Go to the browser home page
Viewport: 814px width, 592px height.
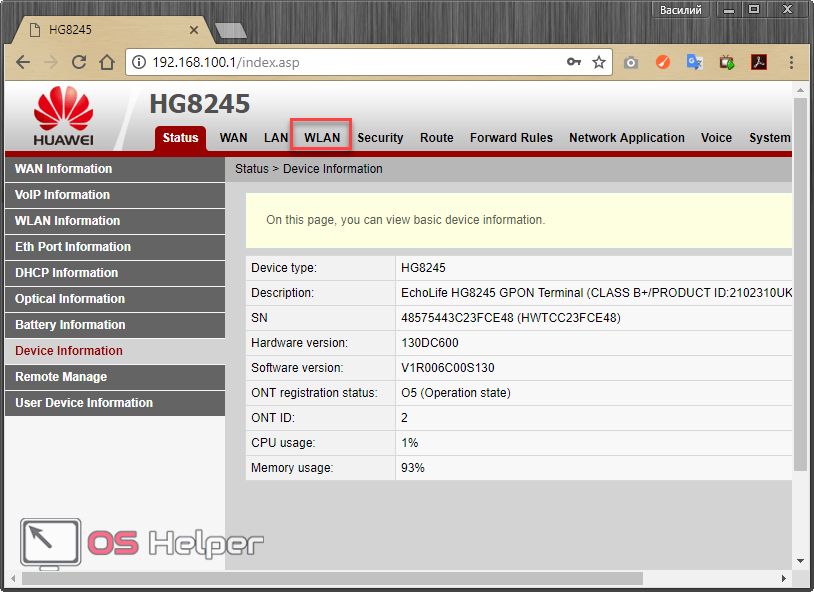(107, 62)
